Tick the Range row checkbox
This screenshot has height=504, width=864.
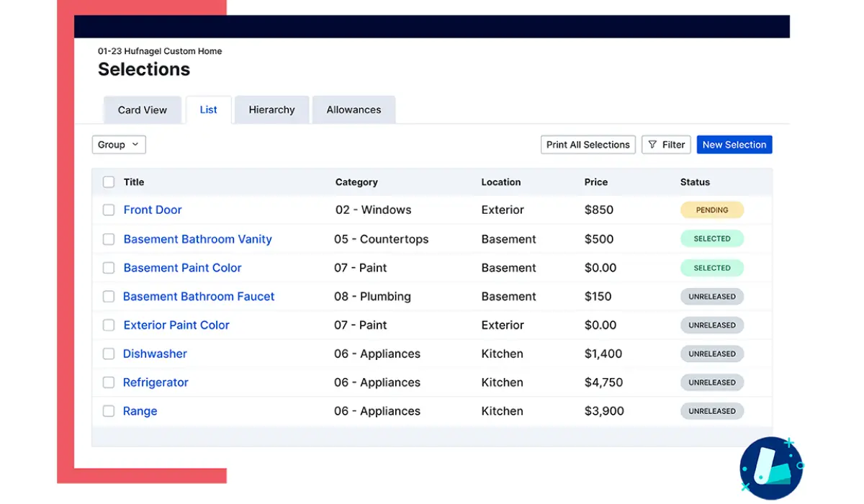(109, 411)
